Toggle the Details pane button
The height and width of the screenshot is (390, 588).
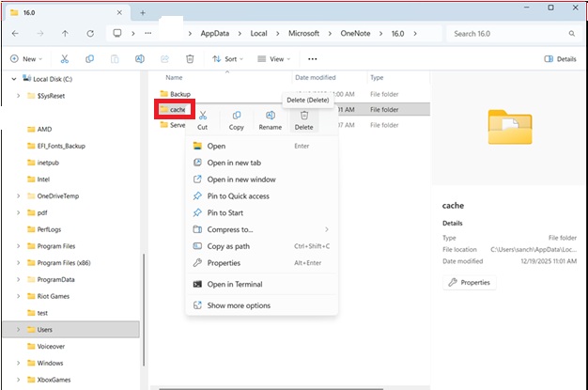click(561, 58)
